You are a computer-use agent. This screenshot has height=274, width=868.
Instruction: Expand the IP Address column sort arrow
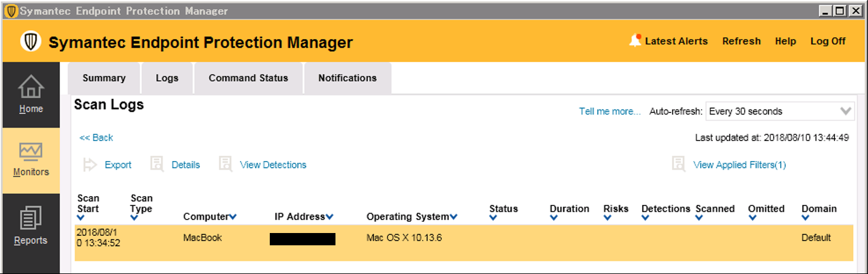pos(330,217)
